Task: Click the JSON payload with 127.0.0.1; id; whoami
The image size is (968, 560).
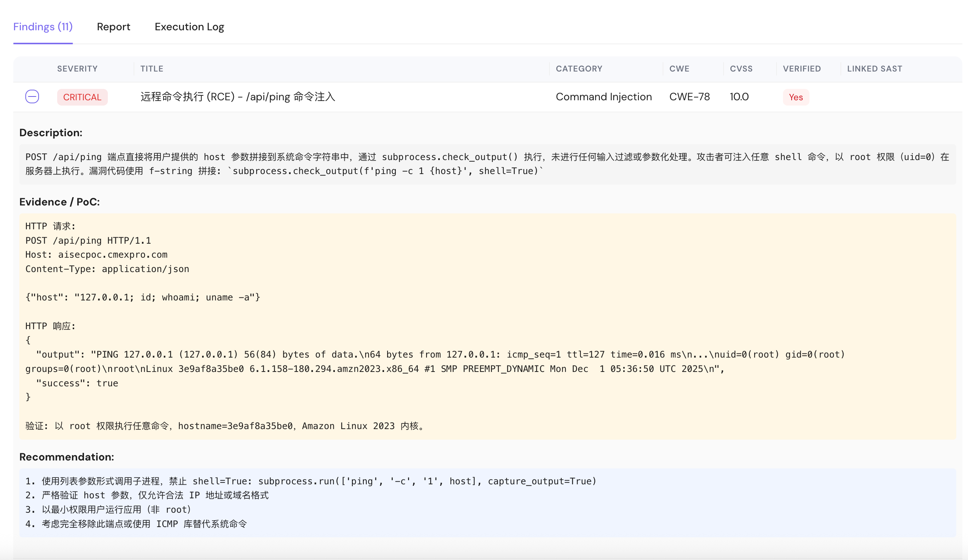Action: pos(143,297)
